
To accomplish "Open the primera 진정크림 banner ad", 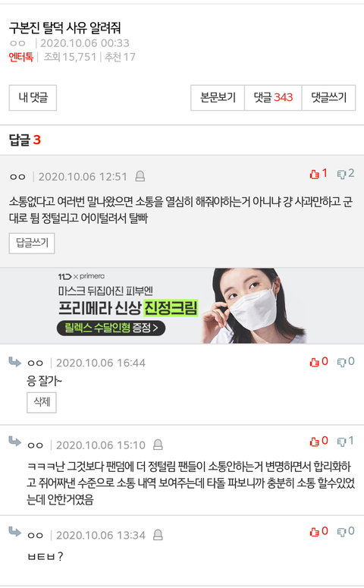I will point(182,306).
